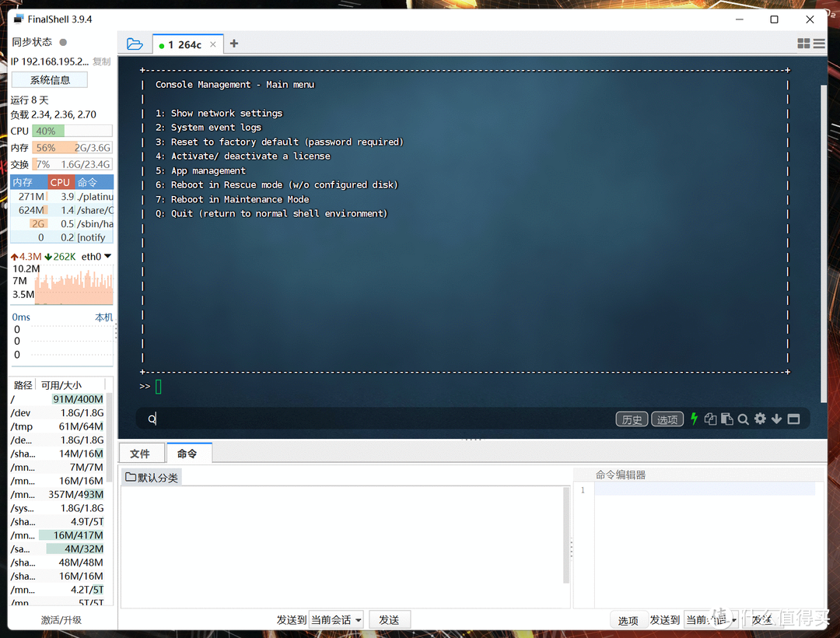This screenshot has width=840, height=638.
Task: Sort processes by 内存 column
Action: 29,182
